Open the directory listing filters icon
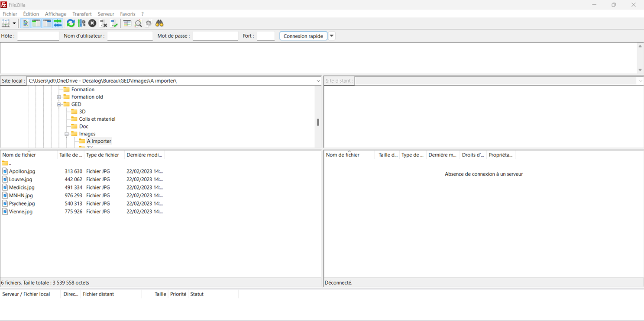This screenshot has height=321, width=644. 127,23
